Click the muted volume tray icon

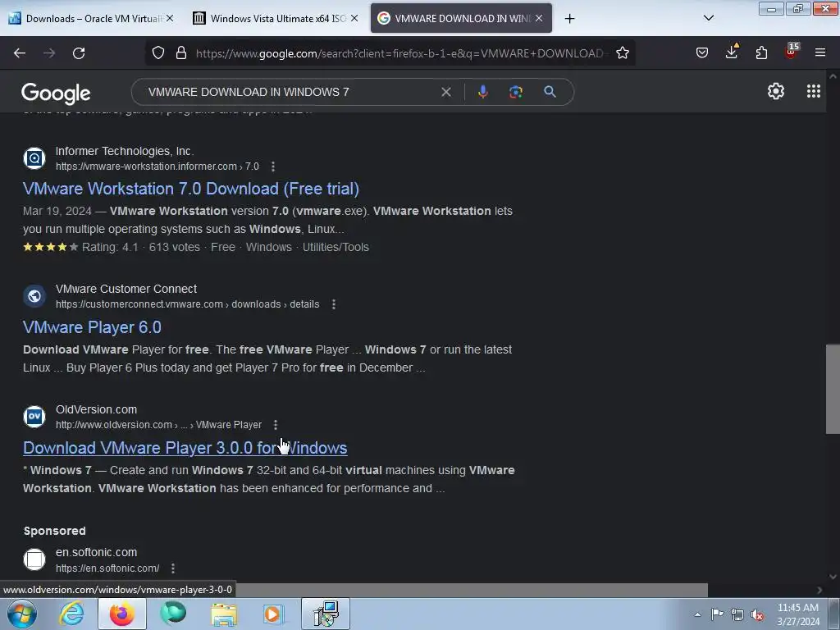pyautogui.click(x=757, y=614)
